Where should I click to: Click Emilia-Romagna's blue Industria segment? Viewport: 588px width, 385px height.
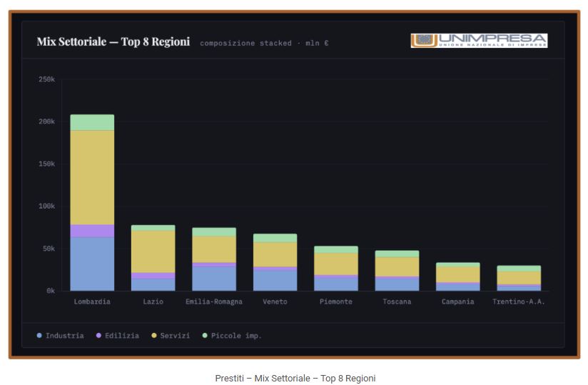click(x=214, y=278)
